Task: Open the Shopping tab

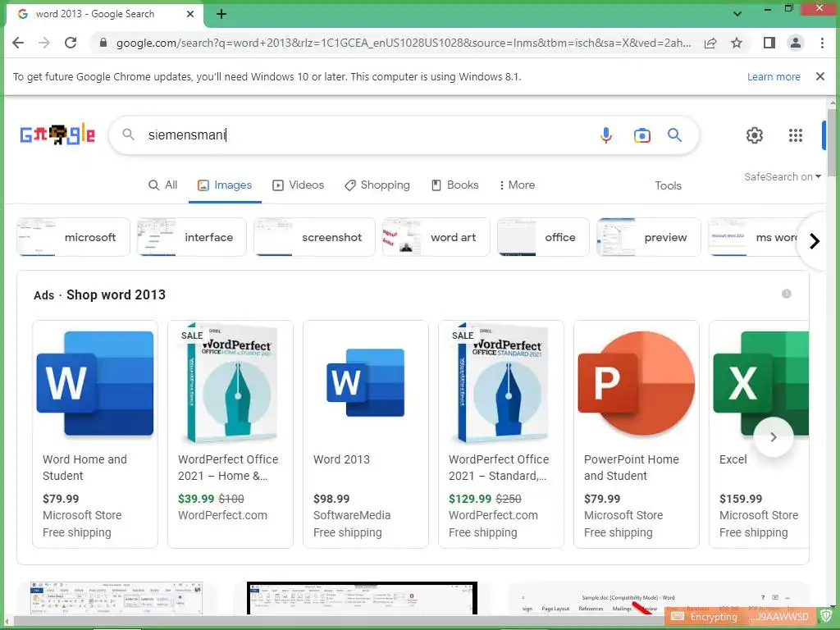Action: click(377, 185)
